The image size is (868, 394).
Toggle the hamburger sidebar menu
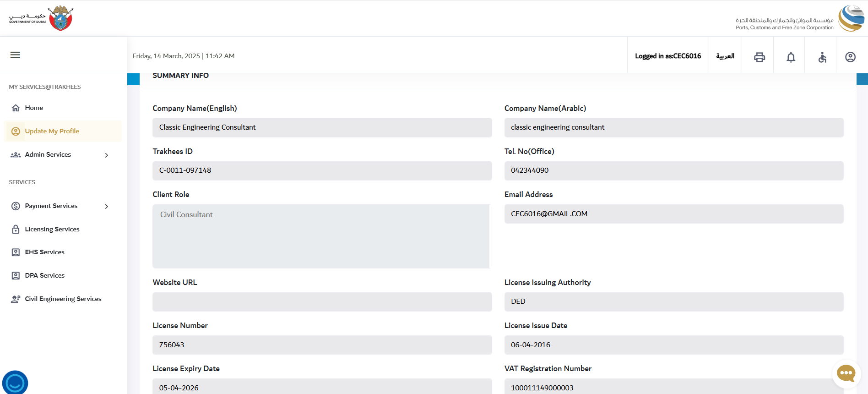15,55
